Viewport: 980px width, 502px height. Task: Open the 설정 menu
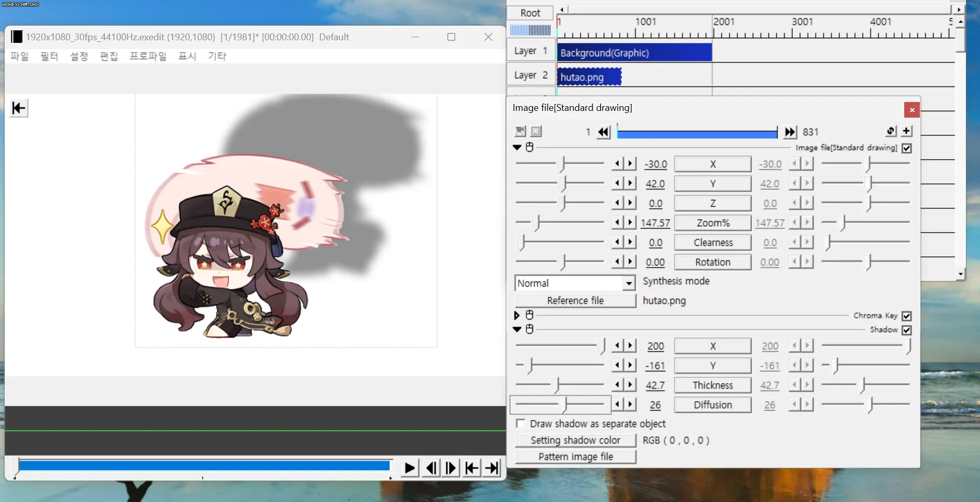coord(79,56)
